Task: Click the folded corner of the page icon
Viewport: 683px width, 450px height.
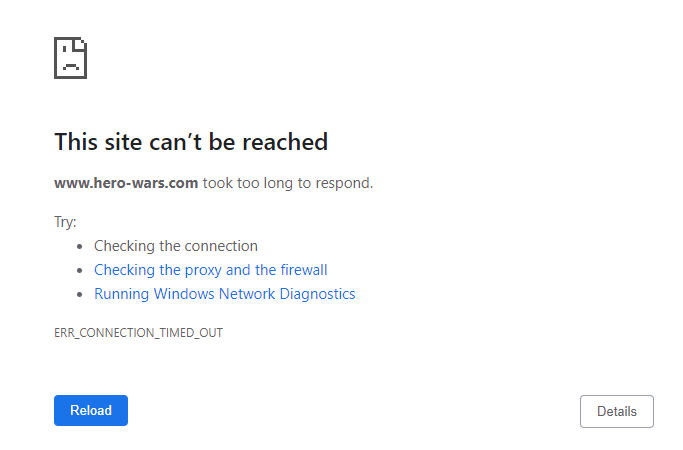Action: pyautogui.click(x=80, y=44)
